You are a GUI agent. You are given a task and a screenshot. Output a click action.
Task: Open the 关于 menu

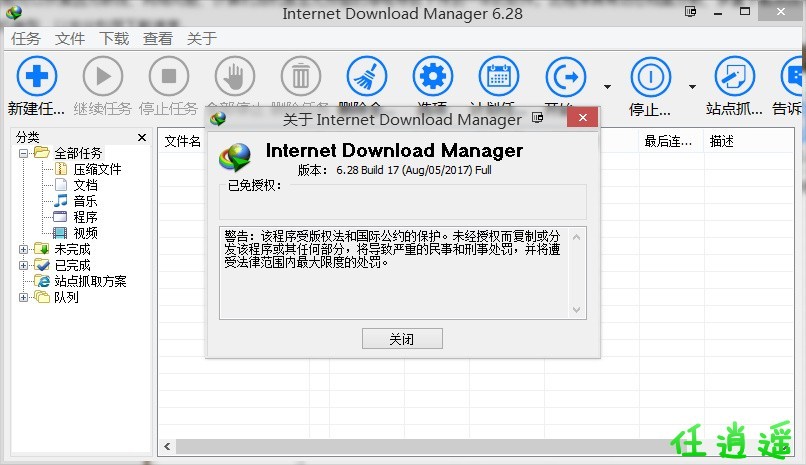202,39
